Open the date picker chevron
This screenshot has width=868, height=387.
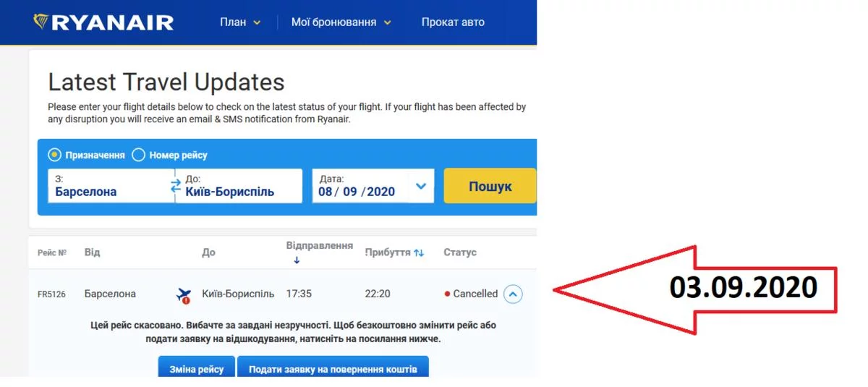pos(421,187)
